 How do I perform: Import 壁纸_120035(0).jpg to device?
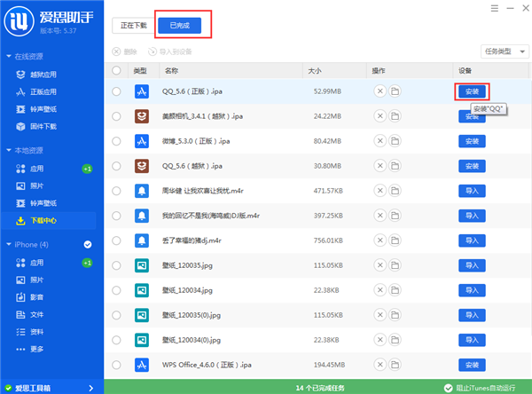coord(472,315)
